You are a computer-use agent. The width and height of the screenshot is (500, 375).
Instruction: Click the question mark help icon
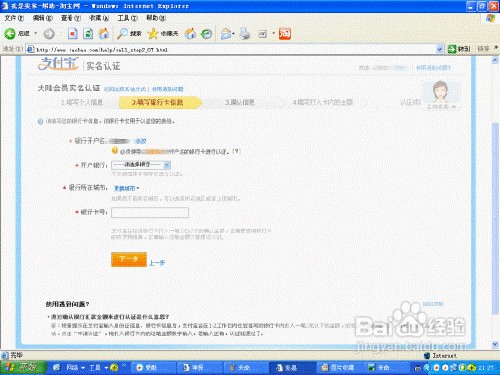click(236, 151)
